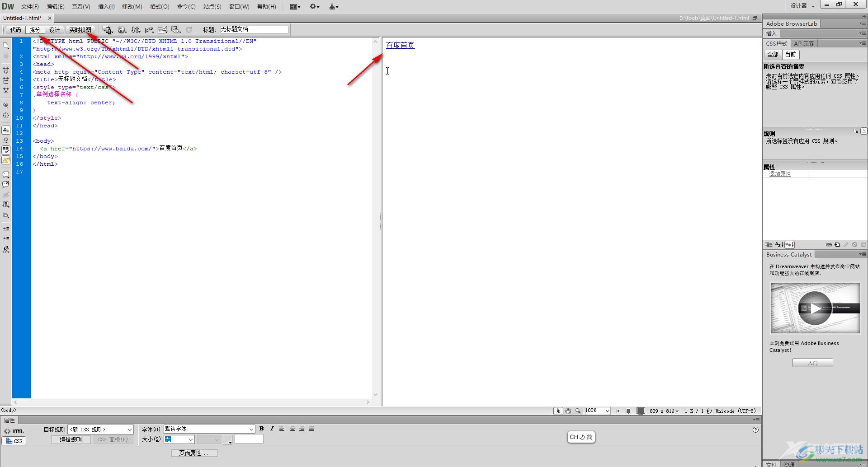Screen dimensions: 868x467
Task: Open the 插入(I) menu
Action: coord(106,7)
